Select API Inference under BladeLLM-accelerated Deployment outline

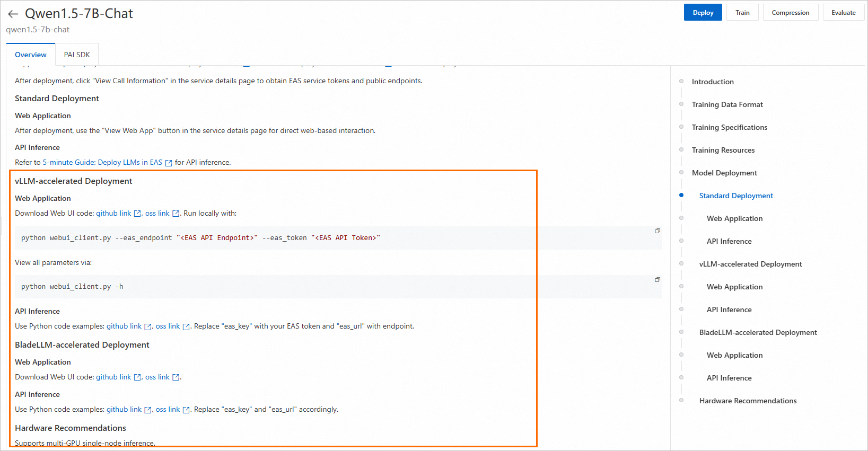coord(729,378)
